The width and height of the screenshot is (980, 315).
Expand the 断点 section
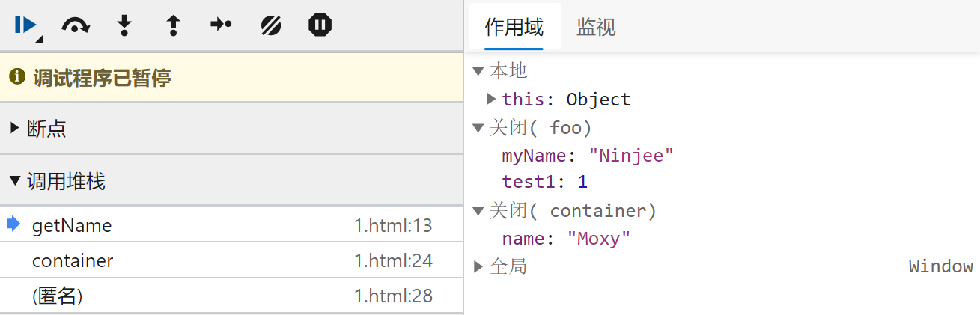pyautogui.click(x=15, y=129)
